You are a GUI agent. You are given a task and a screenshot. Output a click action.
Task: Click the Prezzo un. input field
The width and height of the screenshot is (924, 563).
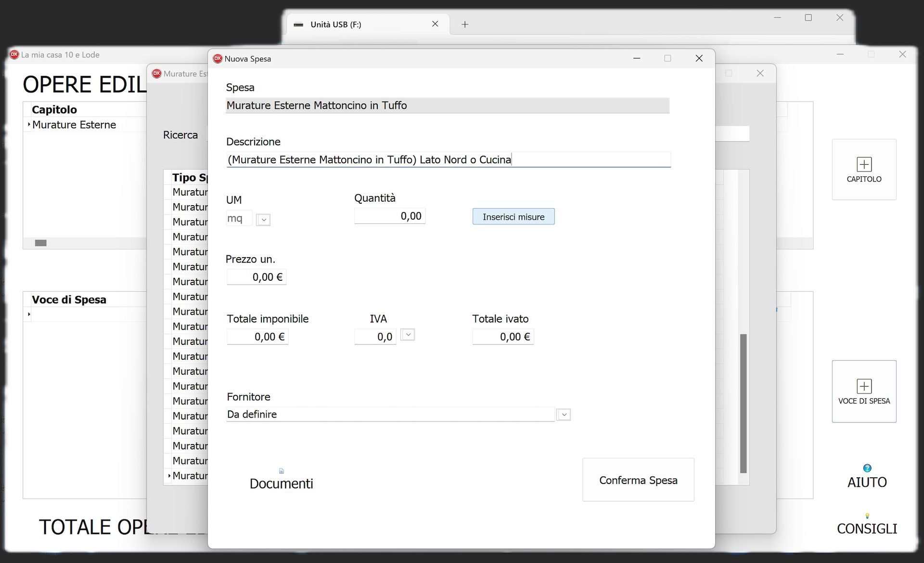pos(257,277)
